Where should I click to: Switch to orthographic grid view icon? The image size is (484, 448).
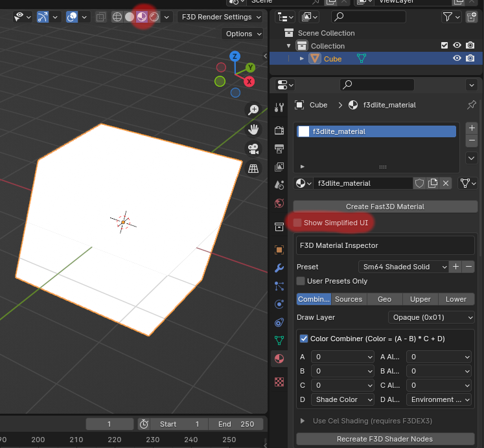tap(253, 168)
